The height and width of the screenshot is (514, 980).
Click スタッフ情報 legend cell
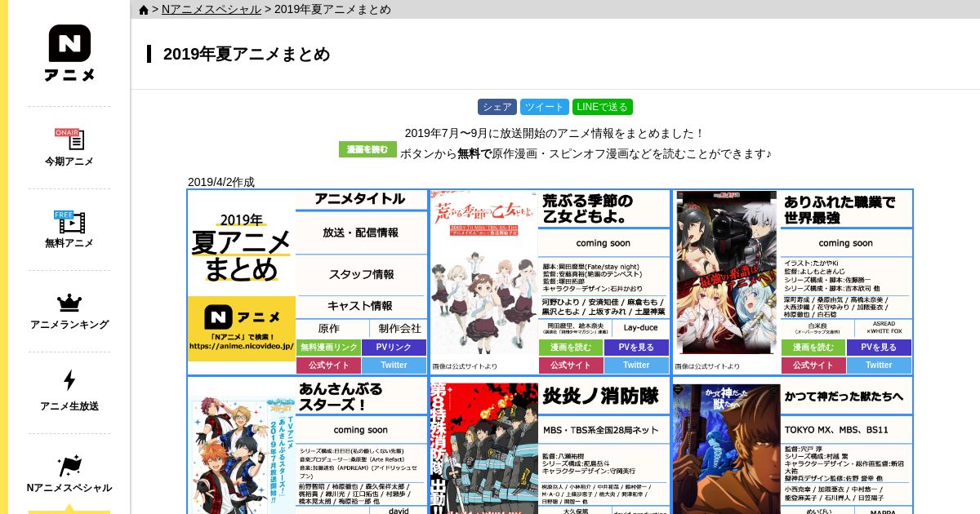(x=361, y=274)
